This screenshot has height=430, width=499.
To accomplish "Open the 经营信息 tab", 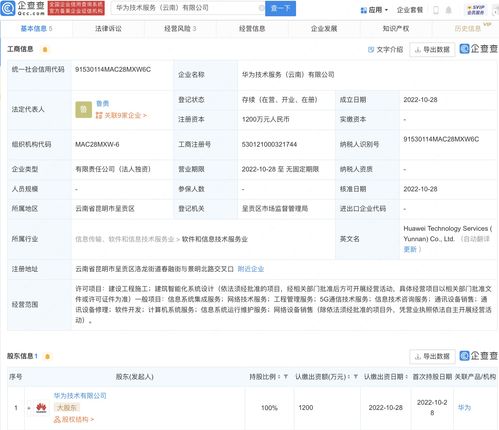I will (x=252, y=29).
